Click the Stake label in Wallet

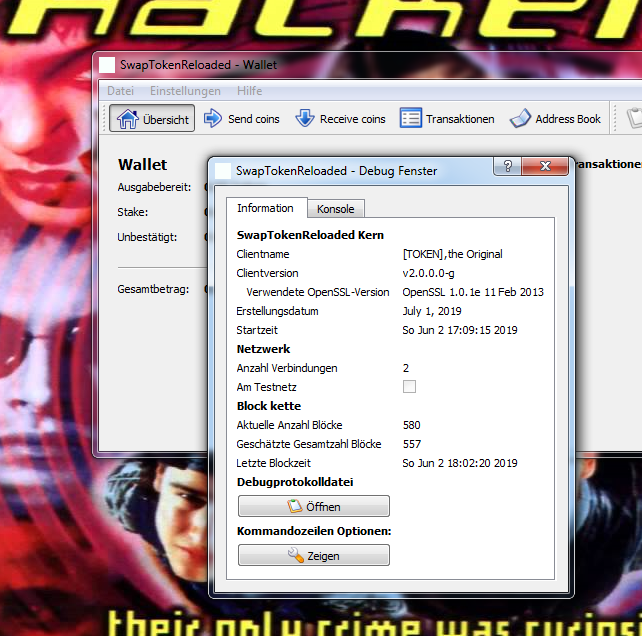[x=133, y=212]
